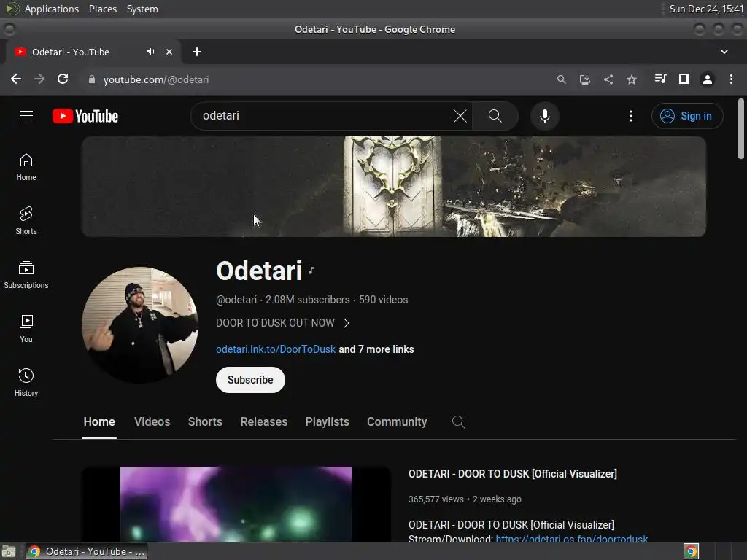Play the featured DOOR TO DUSK video thumbnail
This screenshot has height=560, width=747.
[236, 504]
